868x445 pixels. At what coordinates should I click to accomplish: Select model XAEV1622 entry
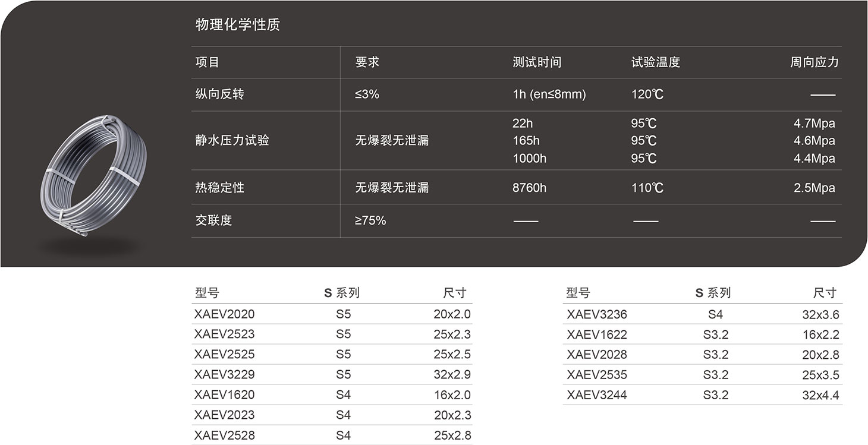point(596,335)
